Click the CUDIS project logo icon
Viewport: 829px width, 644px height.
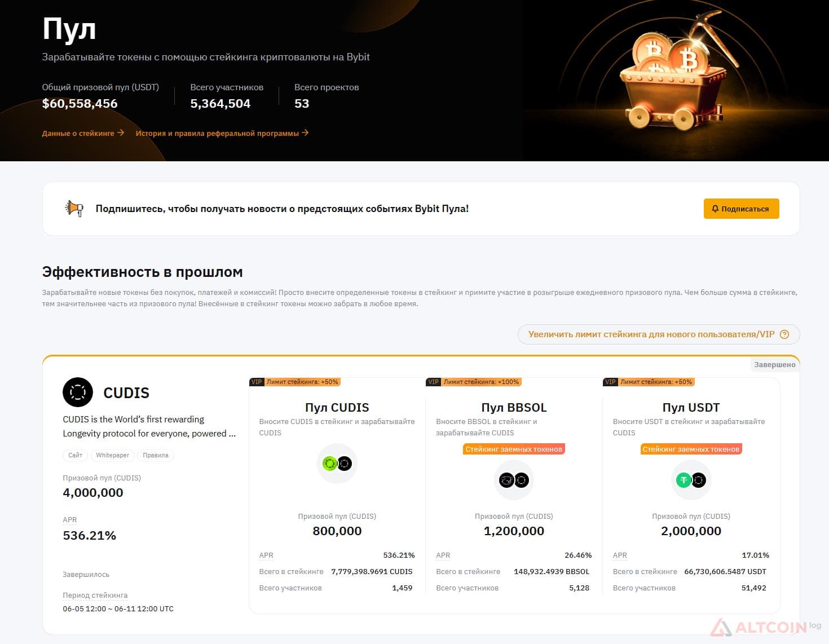click(78, 392)
